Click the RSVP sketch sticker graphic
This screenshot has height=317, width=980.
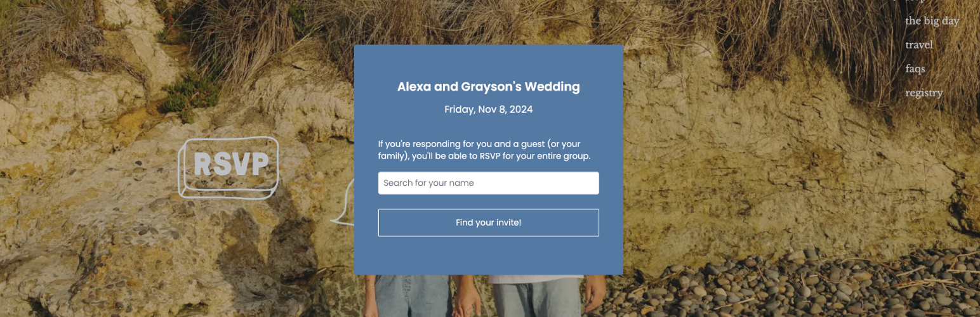230,165
